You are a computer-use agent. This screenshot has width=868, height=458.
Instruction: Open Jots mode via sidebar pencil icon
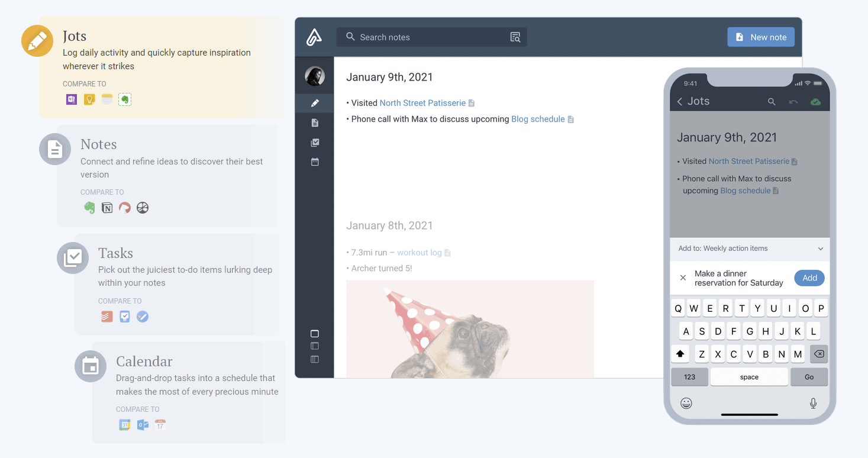315,103
